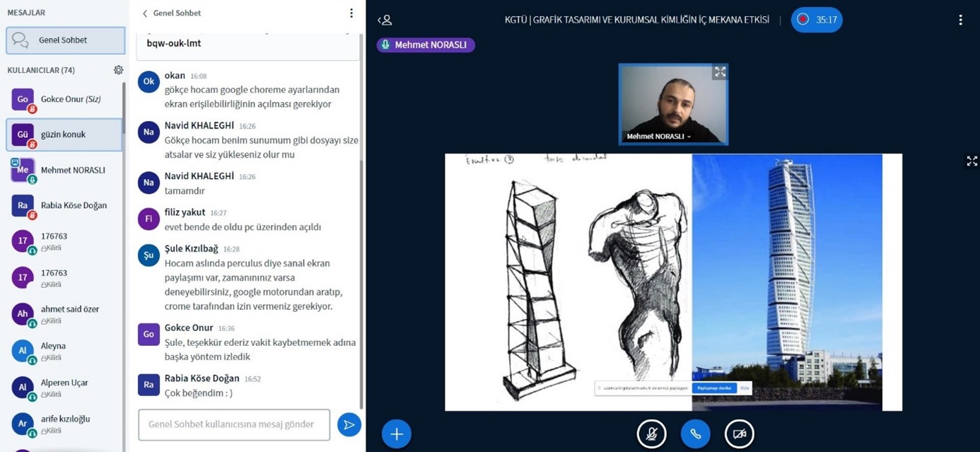Select Genel Sohbet in messages panel

pos(65,40)
